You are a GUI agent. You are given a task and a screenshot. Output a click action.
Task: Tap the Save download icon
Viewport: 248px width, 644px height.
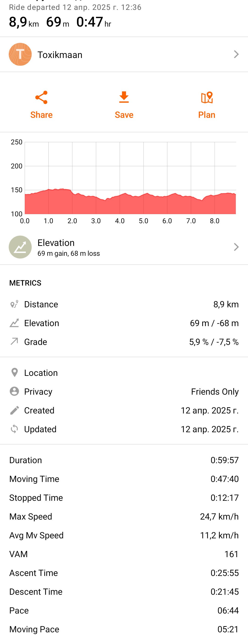(x=124, y=97)
